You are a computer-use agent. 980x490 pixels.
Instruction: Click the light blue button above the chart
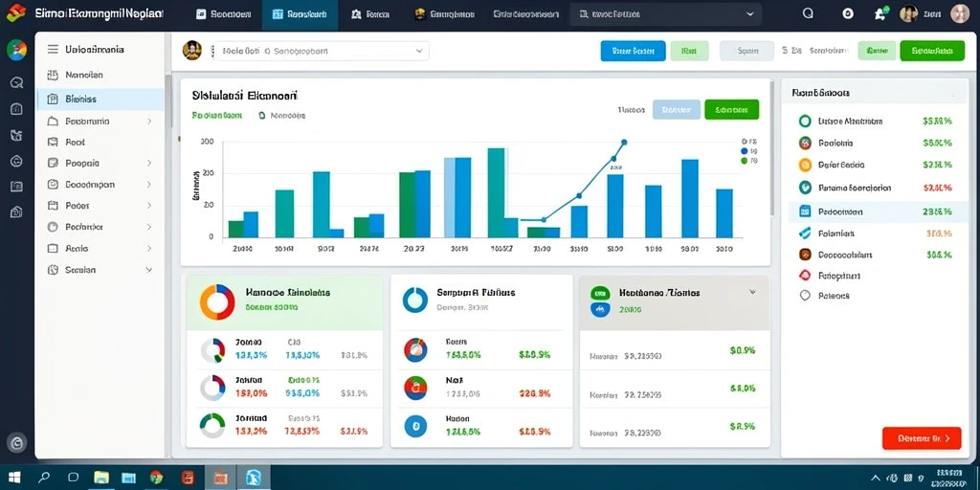[677, 109]
